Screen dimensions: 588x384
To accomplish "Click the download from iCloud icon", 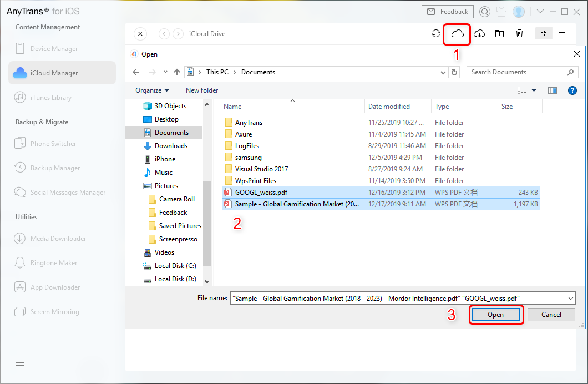I will coord(478,33).
